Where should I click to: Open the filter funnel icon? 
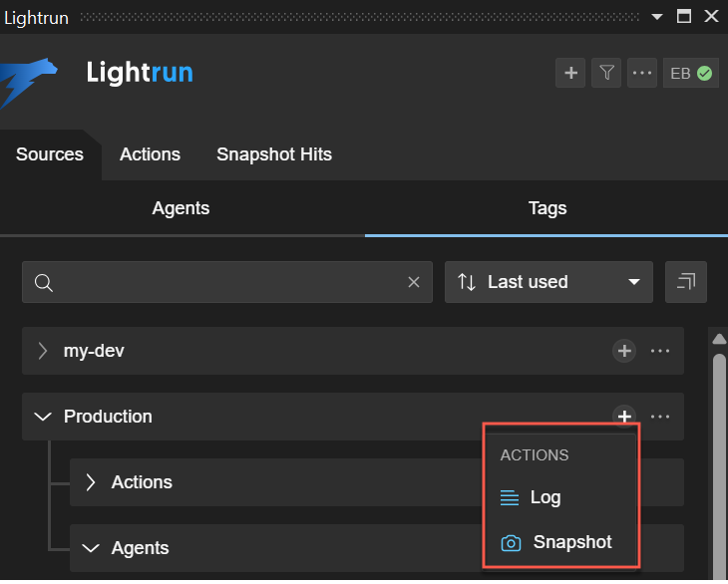(606, 73)
